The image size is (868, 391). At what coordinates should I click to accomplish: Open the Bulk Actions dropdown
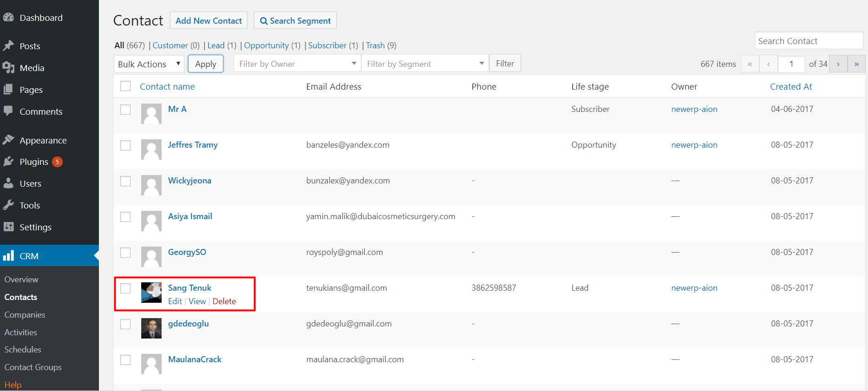tap(149, 64)
